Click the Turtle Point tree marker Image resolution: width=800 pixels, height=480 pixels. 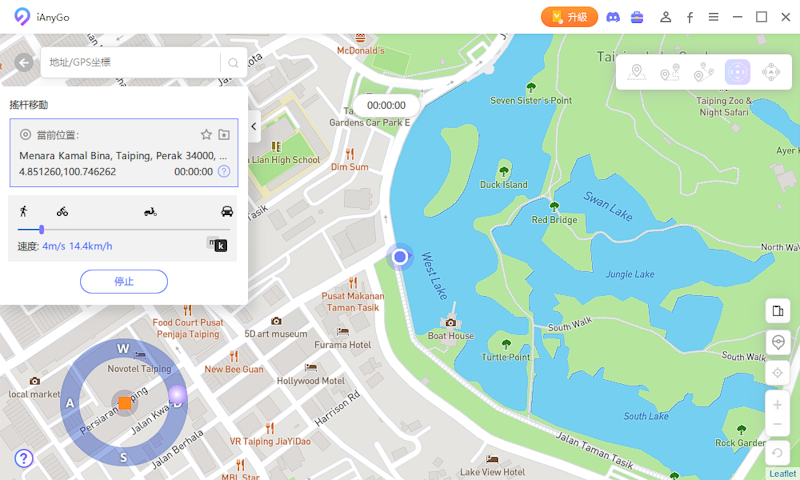[x=506, y=344]
